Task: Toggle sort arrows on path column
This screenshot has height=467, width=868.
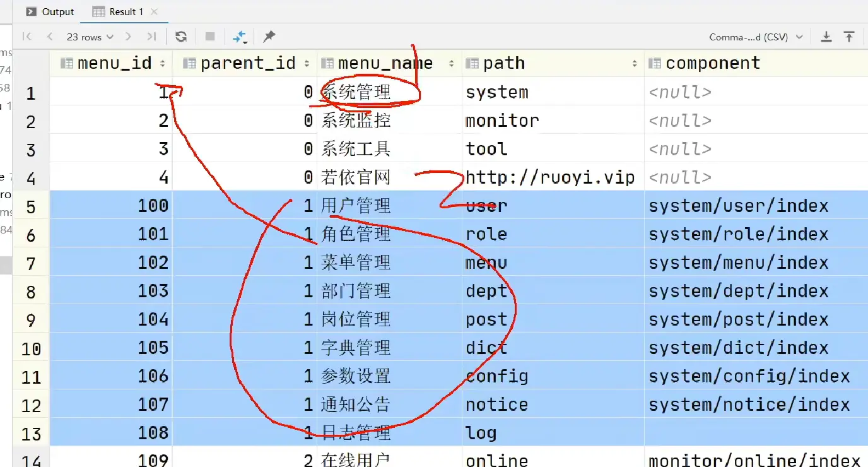Action: 634,63
